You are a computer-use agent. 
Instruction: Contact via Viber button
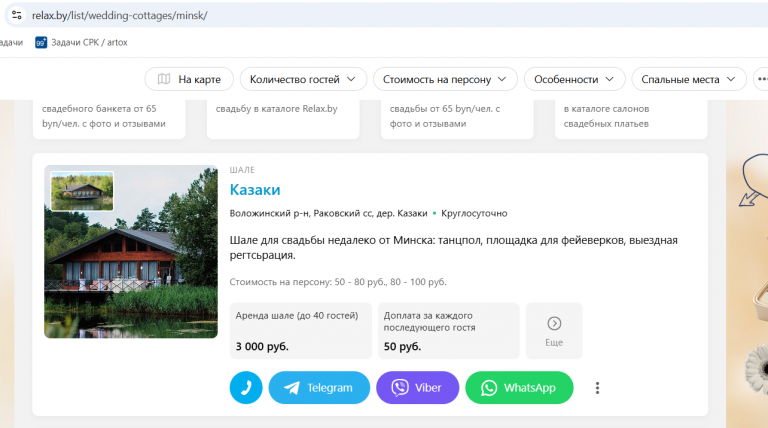click(x=417, y=388)
